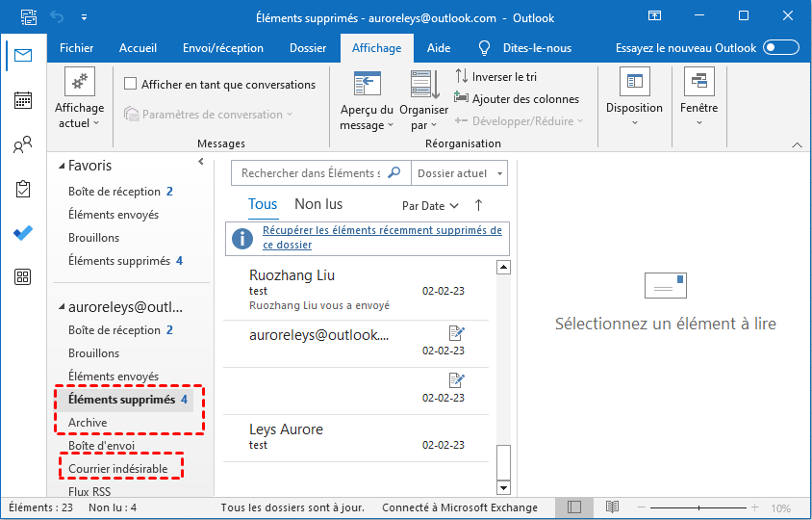This screenshot has width=812, height=520.
Task: Open Archive folder
Action: [x=88, y=423]
